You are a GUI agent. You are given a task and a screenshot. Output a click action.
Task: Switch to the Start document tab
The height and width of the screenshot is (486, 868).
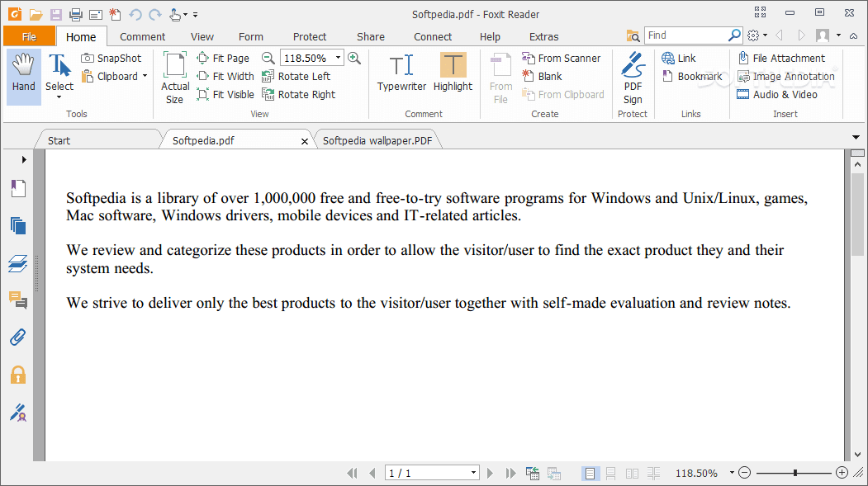click(x=97, y=140)
